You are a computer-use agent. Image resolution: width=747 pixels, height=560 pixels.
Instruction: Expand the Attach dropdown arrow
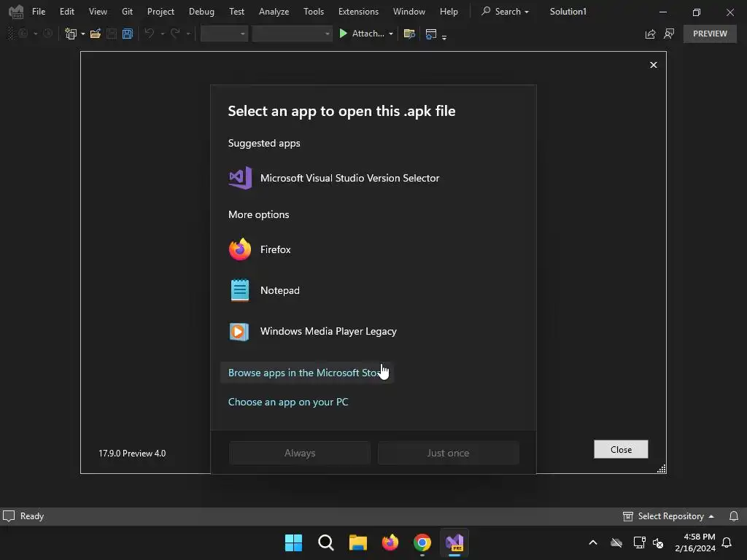click(391, 34)
